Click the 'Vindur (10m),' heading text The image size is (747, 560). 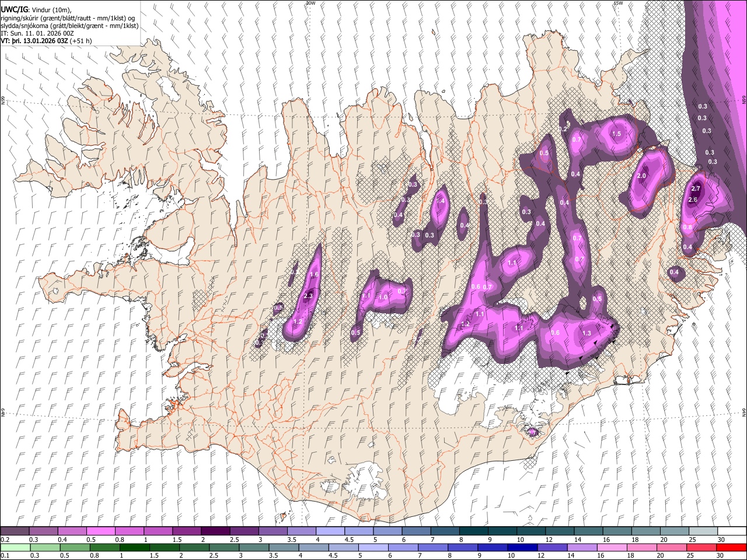[x=51, y=10]
